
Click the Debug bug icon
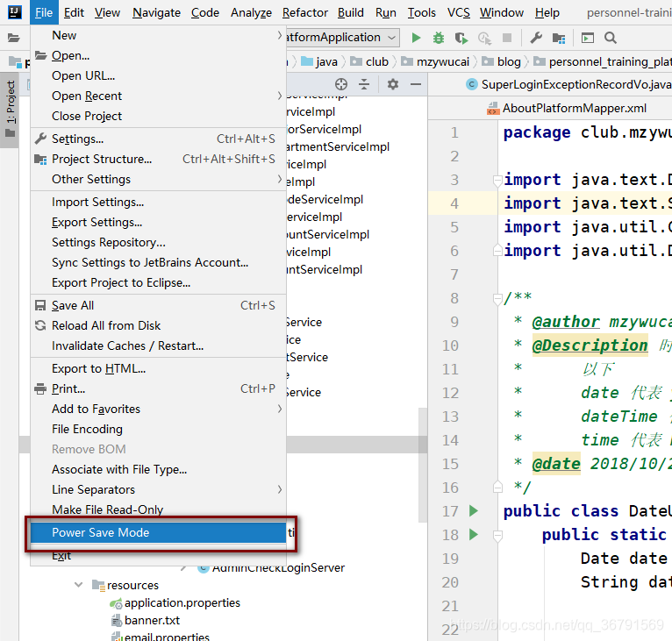(439, 38)
